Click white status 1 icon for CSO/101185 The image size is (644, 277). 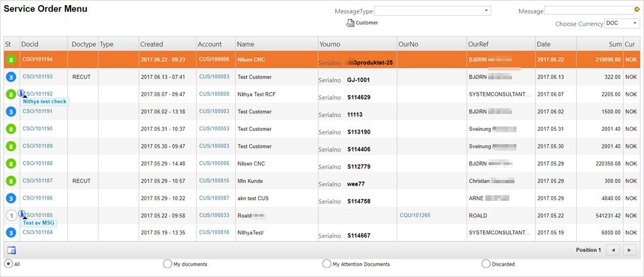click(11, 215)
